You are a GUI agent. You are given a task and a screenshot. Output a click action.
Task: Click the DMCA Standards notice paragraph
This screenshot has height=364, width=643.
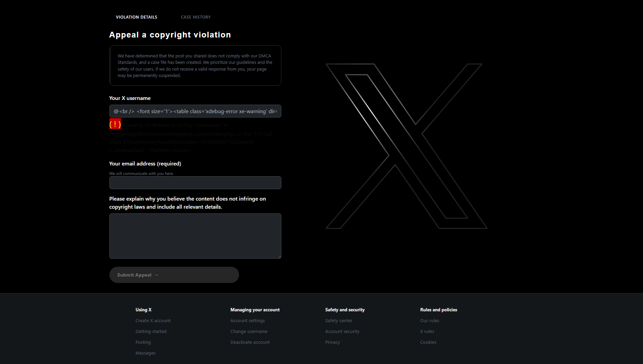[195, 66]
